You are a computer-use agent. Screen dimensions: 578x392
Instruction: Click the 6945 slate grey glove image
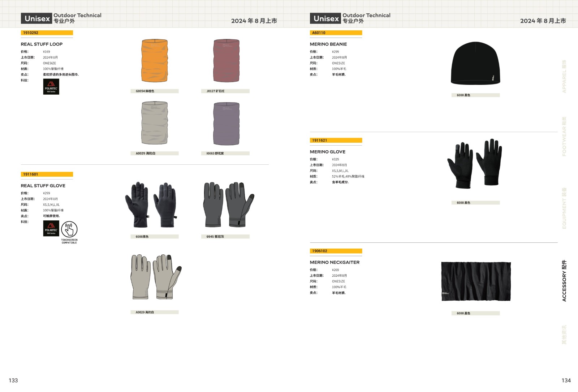click(x=229, y=204)
